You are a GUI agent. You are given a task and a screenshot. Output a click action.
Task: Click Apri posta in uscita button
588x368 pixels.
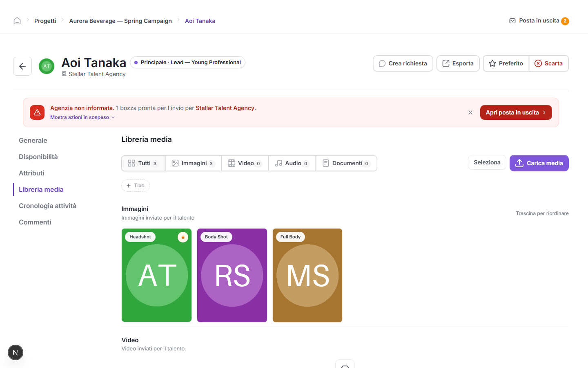click(x=516, y=112)
